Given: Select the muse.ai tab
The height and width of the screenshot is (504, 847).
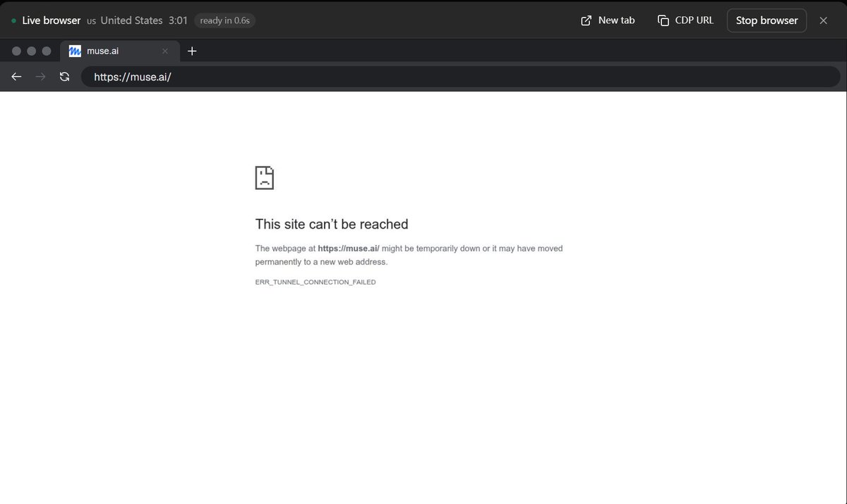Looking at the screenshot, I should click(x=120, y=51).
